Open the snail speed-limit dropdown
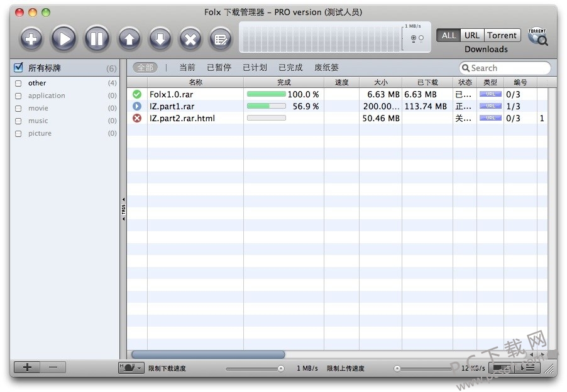Screen dimensions: 567x392 [131, 367]
